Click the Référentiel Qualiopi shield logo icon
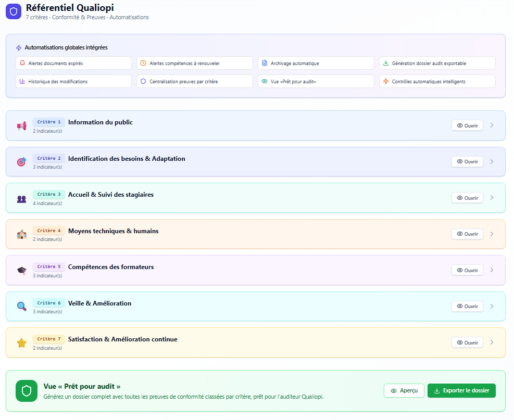This screenshot has width=514, height=420. click(x=14, y=11)
